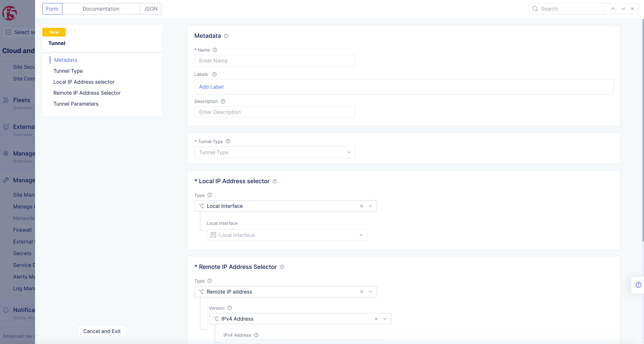Close the search bar with X
The width and height of the screenshot is (644, 344).
pyautogui.click(x=632, y=9)
